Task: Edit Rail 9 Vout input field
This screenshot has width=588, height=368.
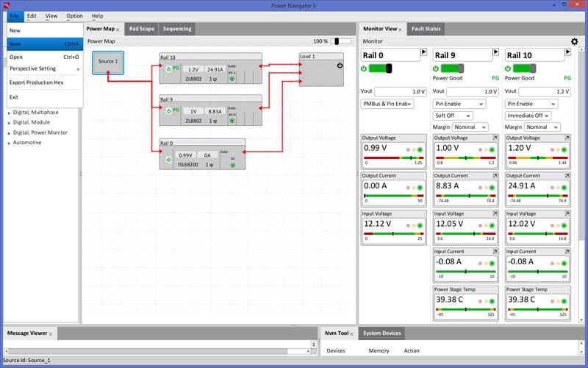Action: tap(473, 91)
